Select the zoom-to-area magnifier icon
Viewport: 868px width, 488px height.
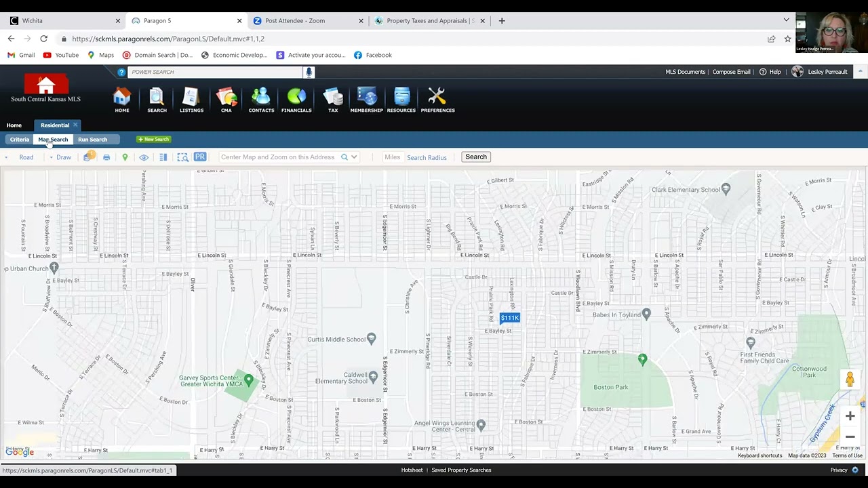[182, 157]
